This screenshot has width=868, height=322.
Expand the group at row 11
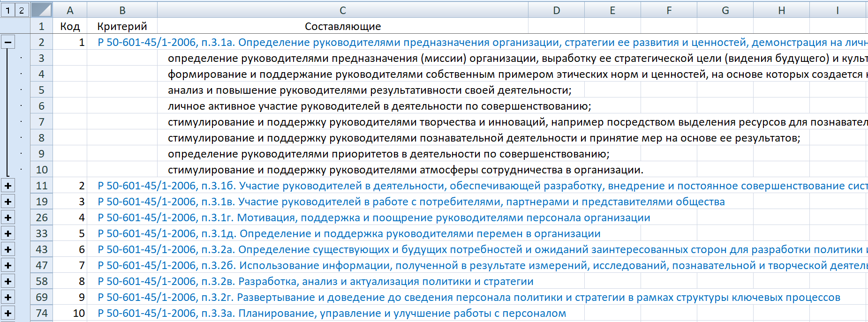click(x=8, y=186)
